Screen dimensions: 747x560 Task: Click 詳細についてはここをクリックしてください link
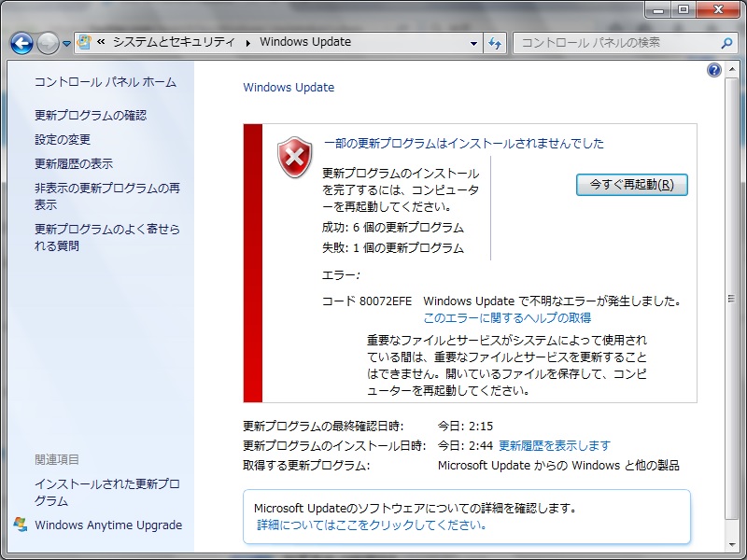(x=372, y=525)
